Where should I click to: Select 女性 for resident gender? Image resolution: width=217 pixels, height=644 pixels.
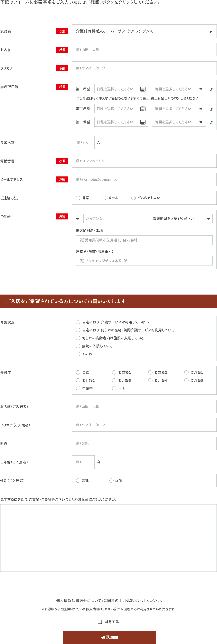click(111, 480)
